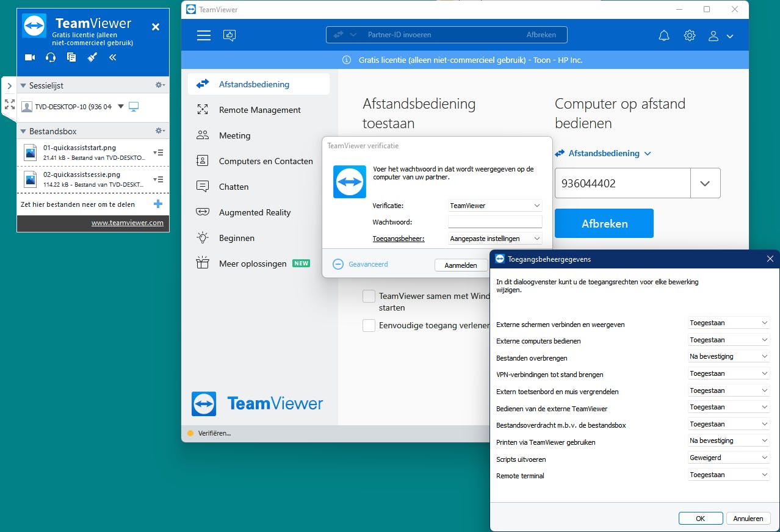This screenshot has height=532, width=780.
Task: Start video from the session panel camera icon
Action: (x=30, y=57)
